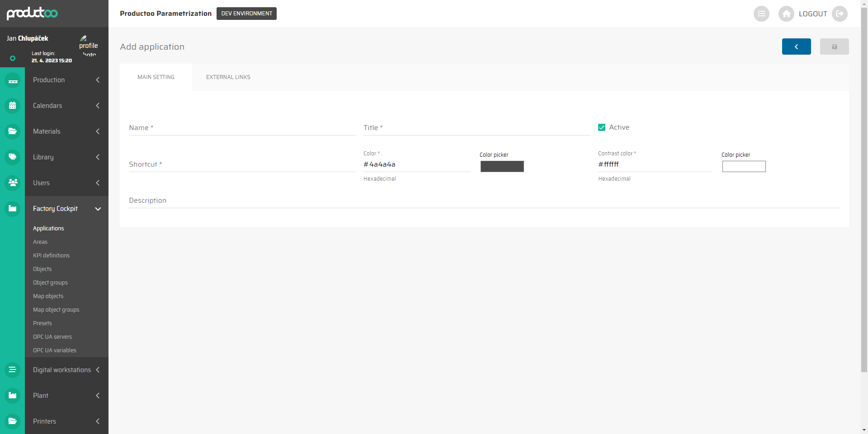Collapse the Factory Cockpit section

click(98, 209)
